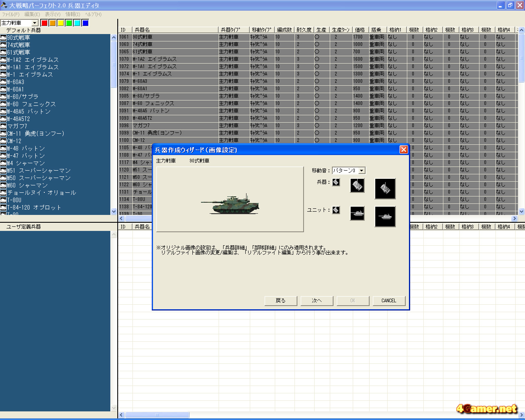Image resolution: width=525 pixels, height=420 pixels.
Task: Open the ファイル(F) menu
Action: (11, 14)
